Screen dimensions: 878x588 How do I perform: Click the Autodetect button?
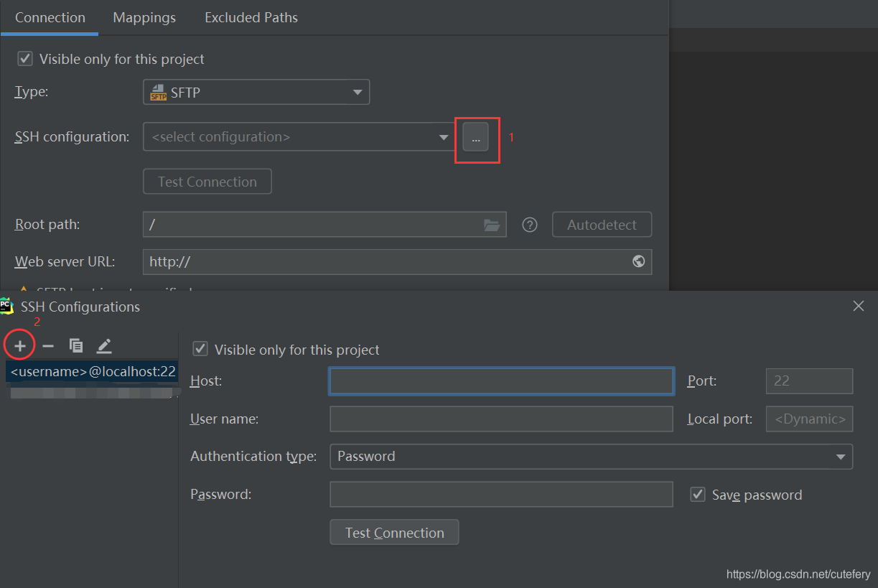(x=602, y=225)
